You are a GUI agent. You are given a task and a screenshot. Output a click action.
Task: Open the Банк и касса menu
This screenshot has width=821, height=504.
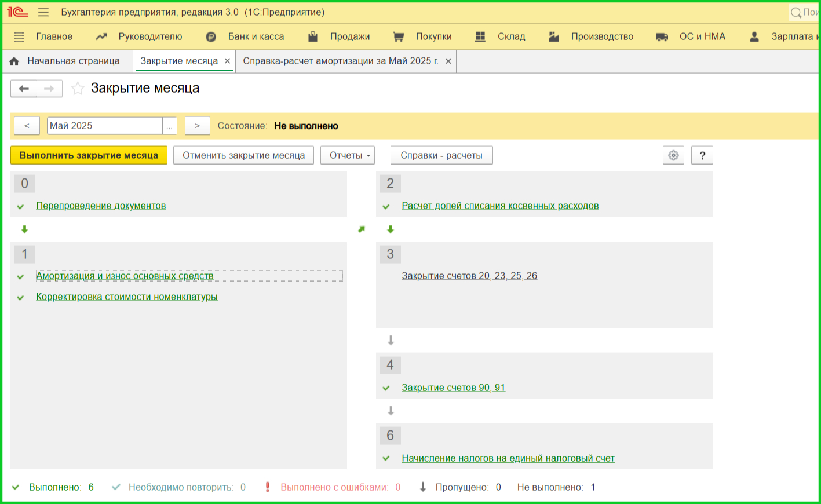256,36
